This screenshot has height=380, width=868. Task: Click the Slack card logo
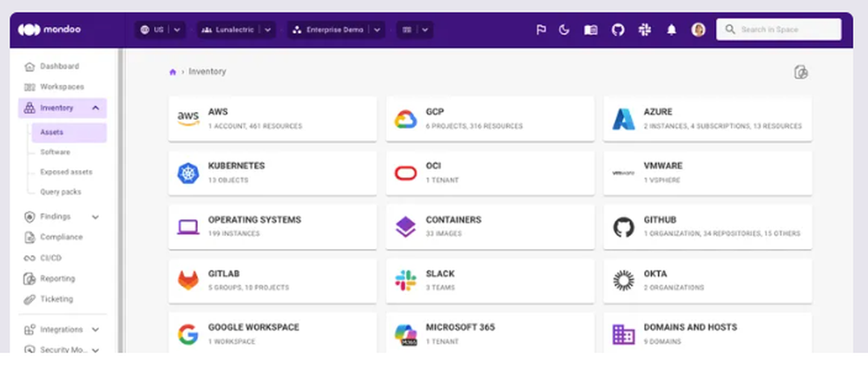(405, 280)
